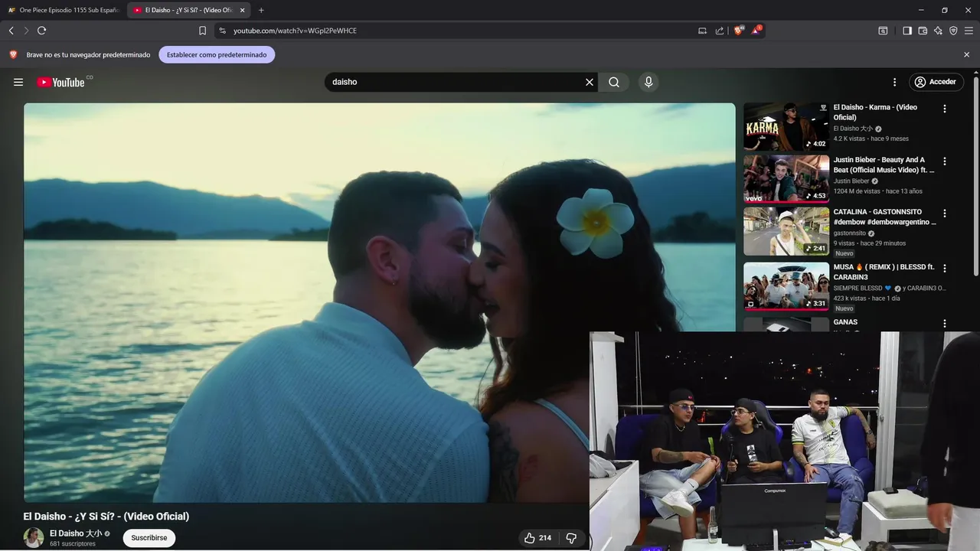Open MUSA REMIX BLESSD video thumbnail
This screenshot has height=551, width=980.
(x=786, y=286)
